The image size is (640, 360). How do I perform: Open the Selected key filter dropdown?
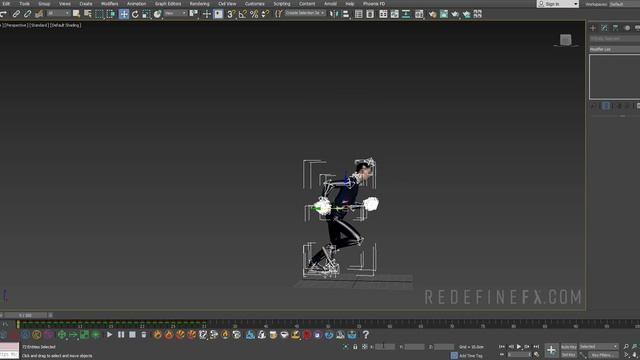tap(599, 347)
